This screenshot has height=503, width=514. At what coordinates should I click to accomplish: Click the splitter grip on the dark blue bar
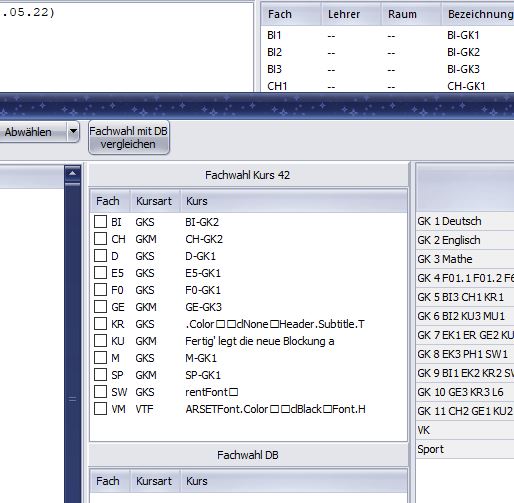click(72, 399)
